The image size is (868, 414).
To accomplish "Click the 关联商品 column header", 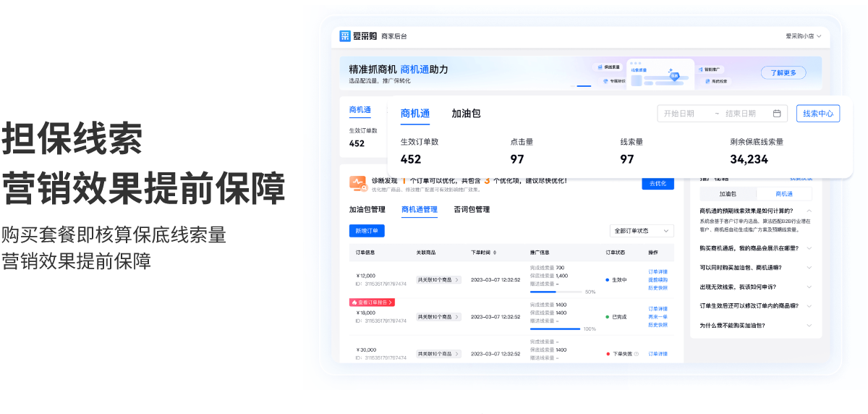I will click(426, 253).
